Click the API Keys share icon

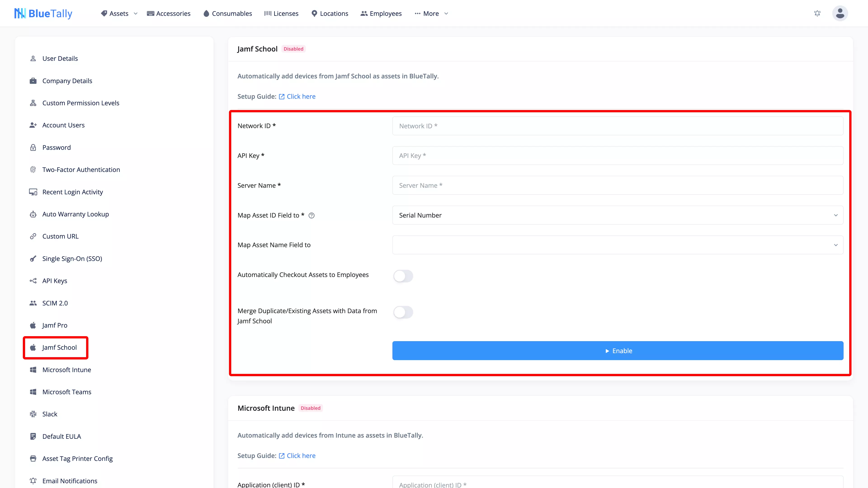point(33,281)
